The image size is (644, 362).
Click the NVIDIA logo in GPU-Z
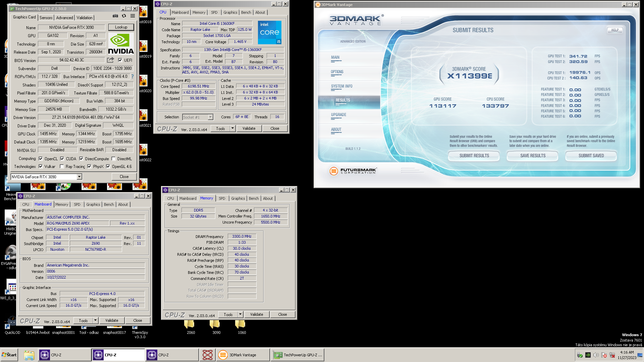click(121, 44)
